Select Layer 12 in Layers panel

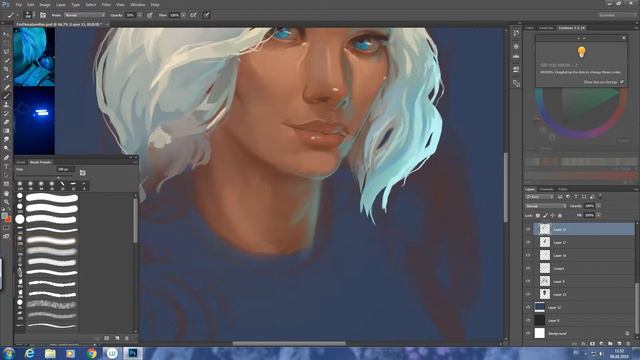click(x=584, y=307)
